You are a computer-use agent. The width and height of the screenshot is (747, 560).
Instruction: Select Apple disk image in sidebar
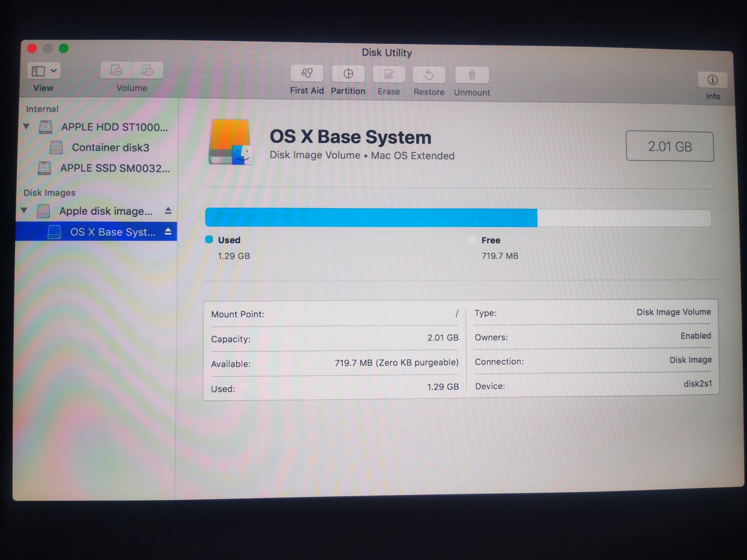[x=106, y=211]
